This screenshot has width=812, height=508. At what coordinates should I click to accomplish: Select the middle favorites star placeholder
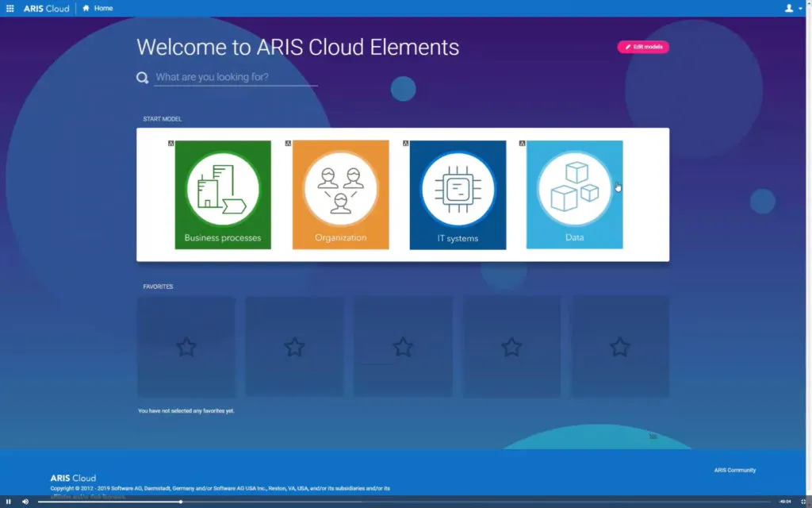click(x=403, y=347)
